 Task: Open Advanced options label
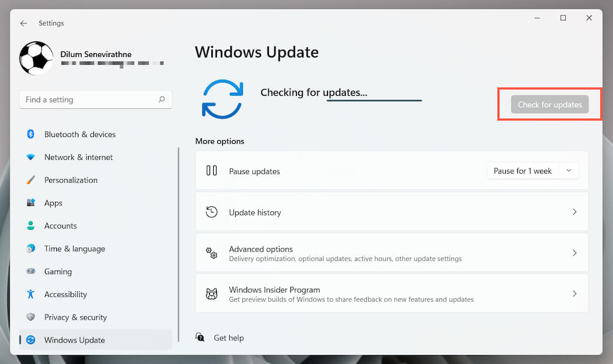(261, 249)
